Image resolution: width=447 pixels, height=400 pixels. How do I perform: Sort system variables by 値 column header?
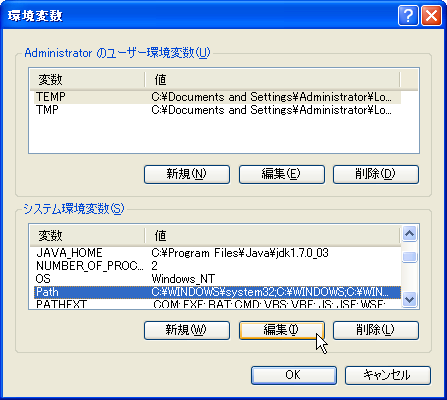click(x=272, y=236)
